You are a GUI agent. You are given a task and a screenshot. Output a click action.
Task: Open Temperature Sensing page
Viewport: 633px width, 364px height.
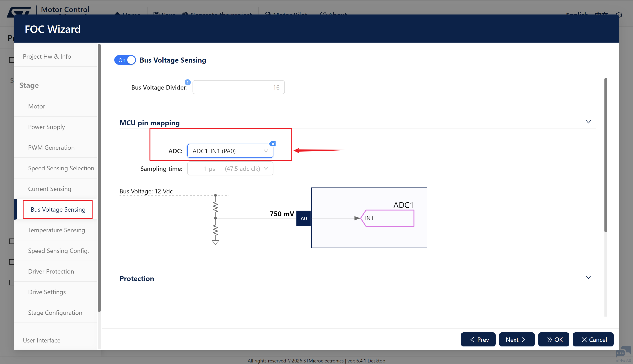point(56,230)
